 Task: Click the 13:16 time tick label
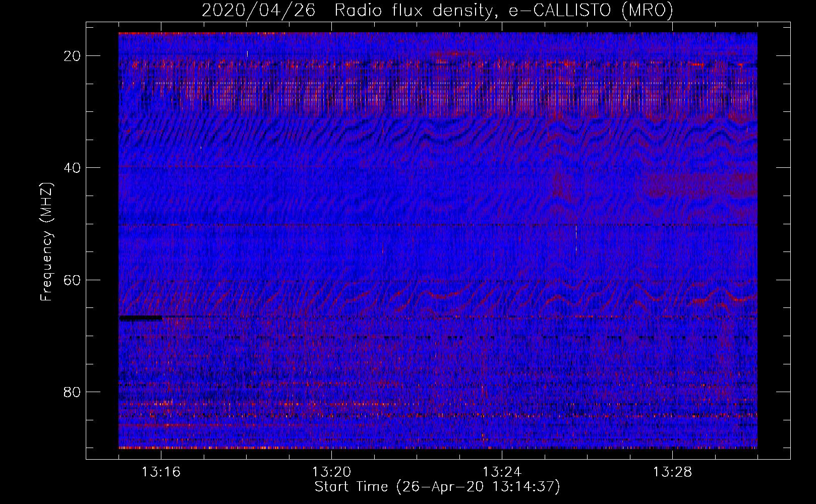point(161,472)
